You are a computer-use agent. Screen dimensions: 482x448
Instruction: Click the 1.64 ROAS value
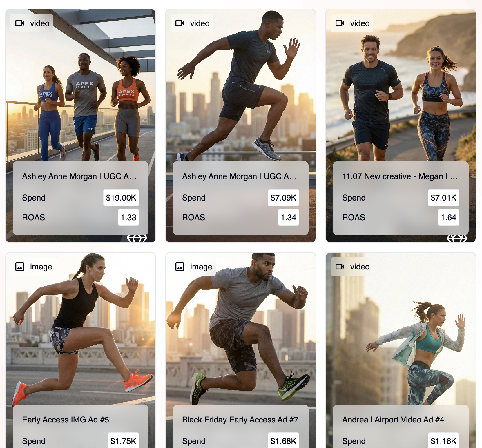click(x=448, y=217)
